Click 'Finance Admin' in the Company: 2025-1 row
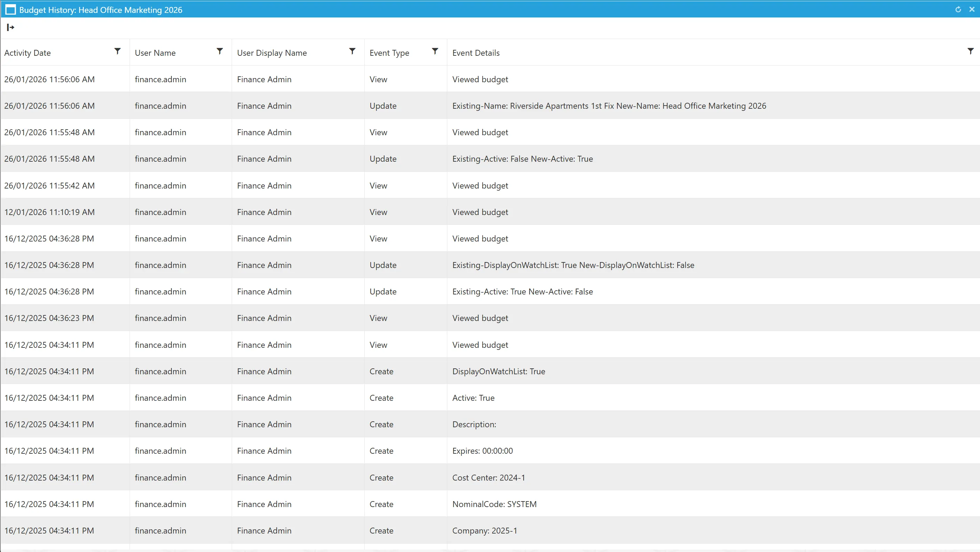 (x=264, y=531)
